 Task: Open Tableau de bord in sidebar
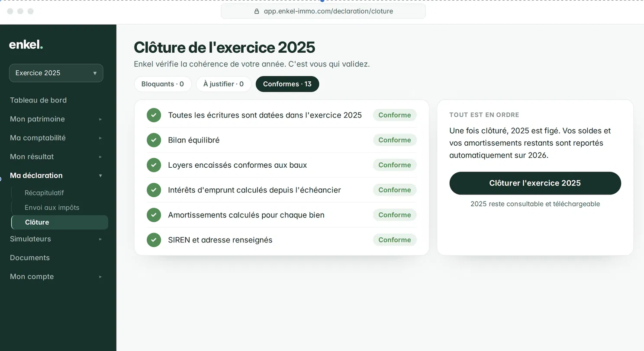(x=38, y=100)
